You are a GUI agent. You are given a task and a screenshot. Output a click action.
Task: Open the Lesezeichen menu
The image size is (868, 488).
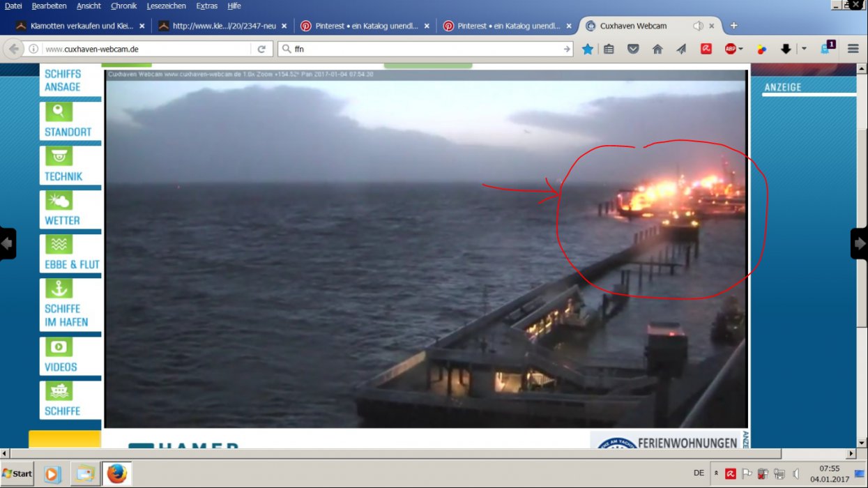coord(166,6)
